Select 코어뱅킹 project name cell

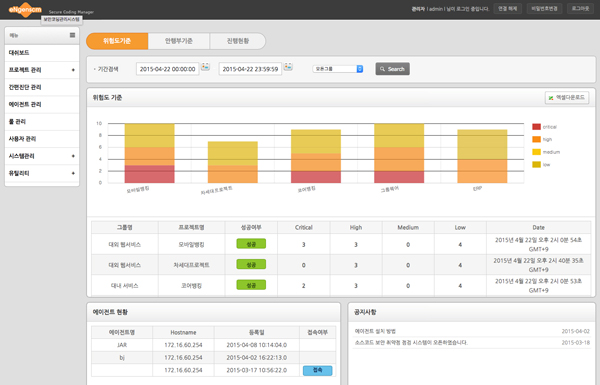point(191,285)
